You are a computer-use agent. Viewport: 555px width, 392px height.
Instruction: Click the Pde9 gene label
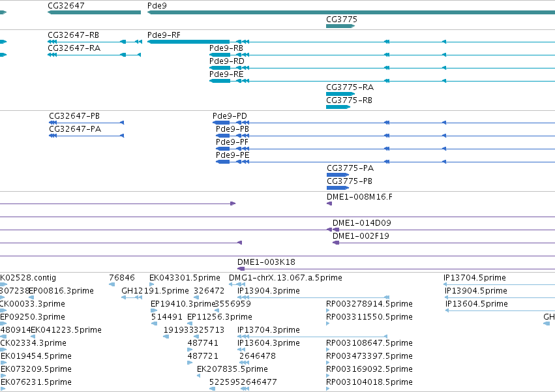click(x=157, y=6)
